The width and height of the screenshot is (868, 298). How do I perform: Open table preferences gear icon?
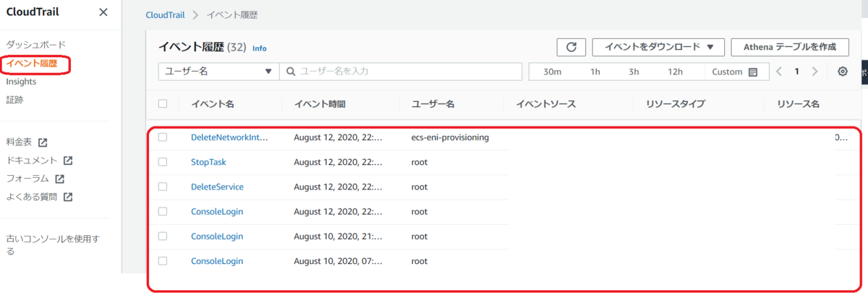(843, 72)
